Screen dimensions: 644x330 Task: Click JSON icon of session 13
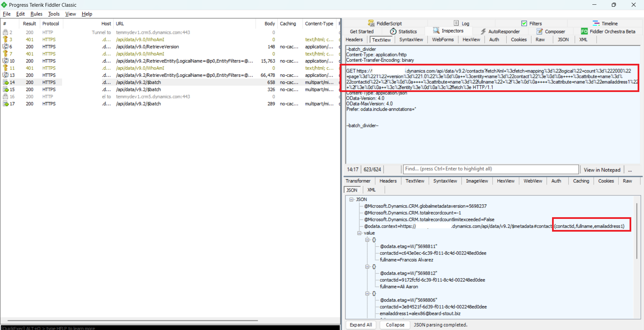(5, 75)
